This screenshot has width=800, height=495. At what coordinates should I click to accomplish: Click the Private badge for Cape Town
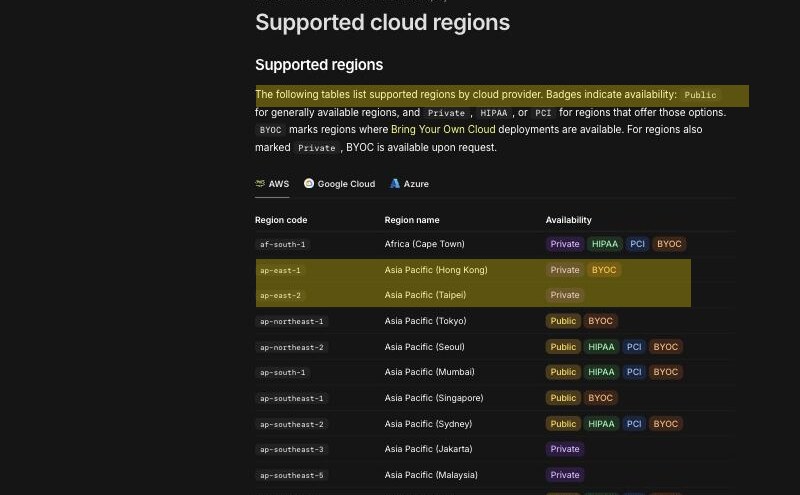click(x=565, y=244)
